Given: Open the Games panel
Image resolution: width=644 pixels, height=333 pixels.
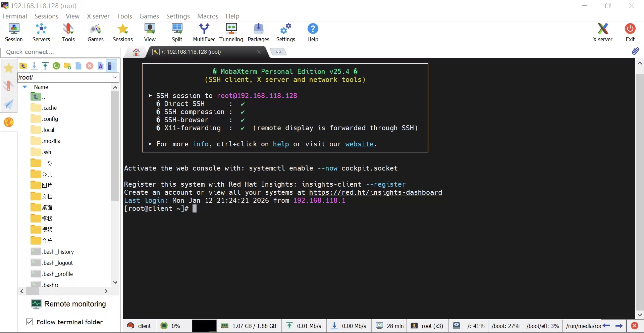Looking at the screenshot, I should pyautogui.click(x=95, y=32).
